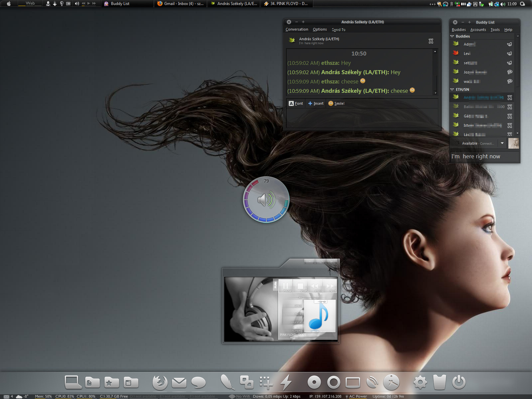Click the vertical Play tab in player
The width and height of the screenshot is (532, 399).
pyautogui.click(x=275, y=285)
